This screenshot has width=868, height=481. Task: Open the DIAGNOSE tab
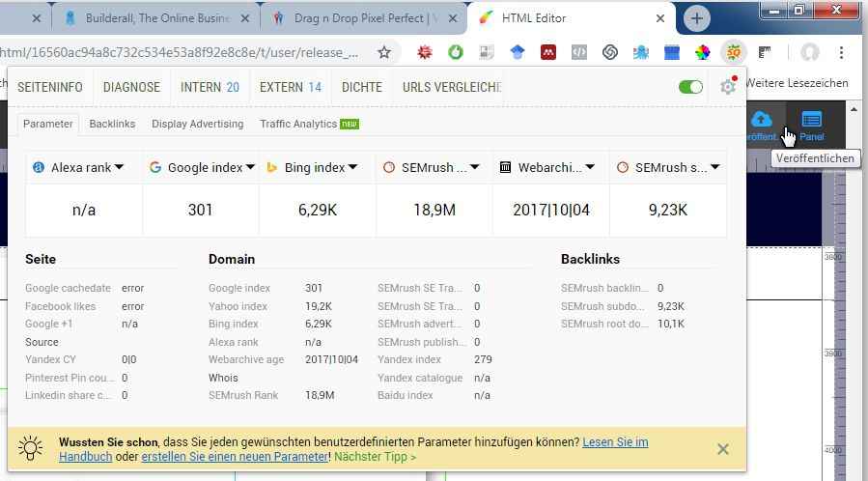coord(131,87)
